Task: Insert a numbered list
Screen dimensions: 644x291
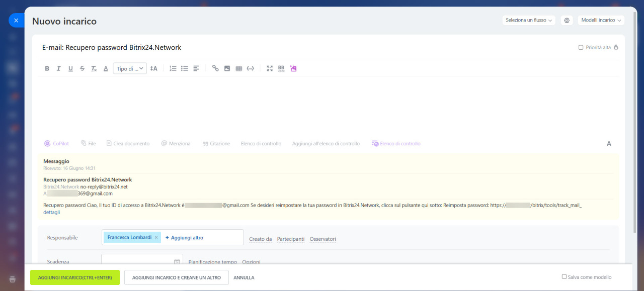Action: click(173, 68)
